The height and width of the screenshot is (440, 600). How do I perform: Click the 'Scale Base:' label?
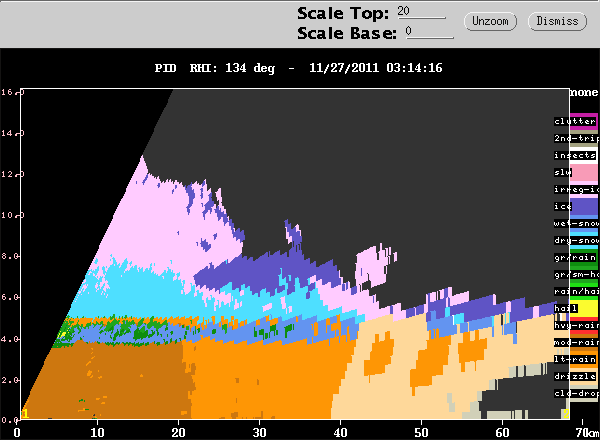pos(347,33)
